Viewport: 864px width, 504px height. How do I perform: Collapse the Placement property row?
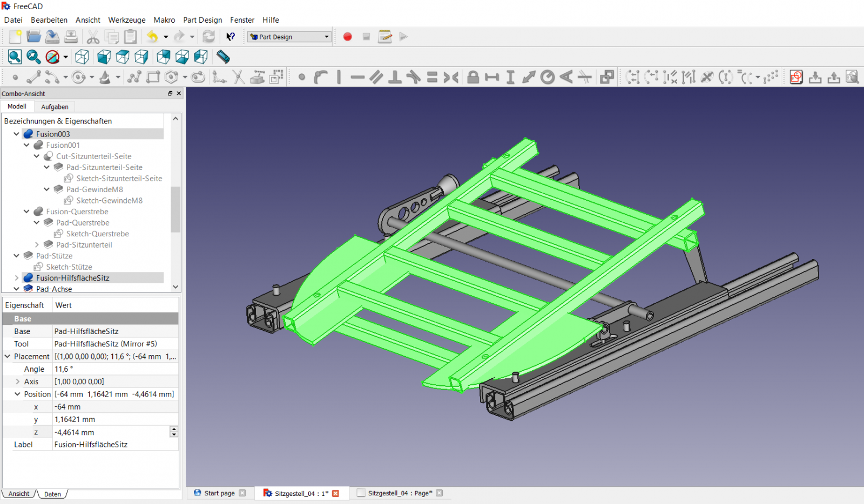(8, 357)
